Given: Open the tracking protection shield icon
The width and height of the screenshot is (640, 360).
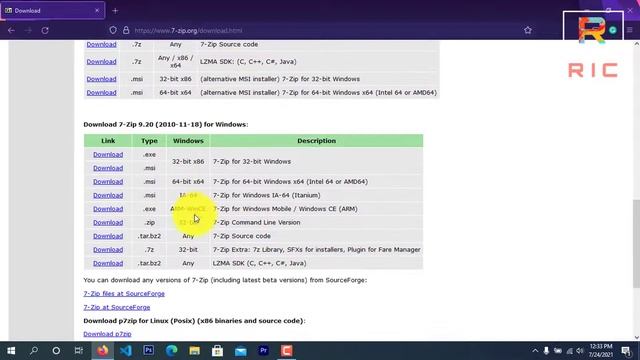Looking at the screenshot, I should coord(113,30).
